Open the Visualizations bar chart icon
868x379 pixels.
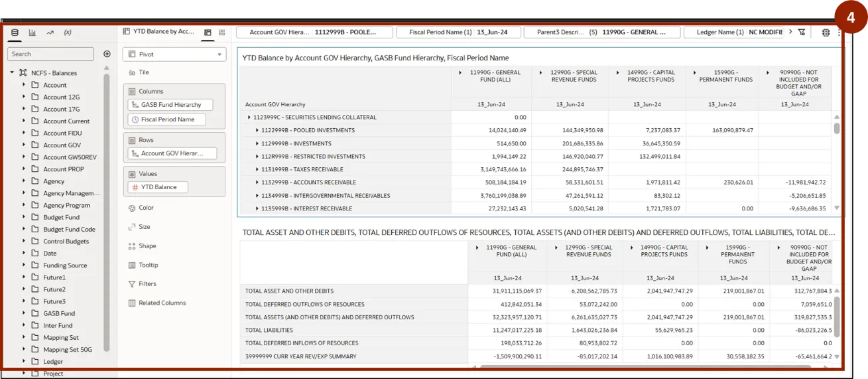(32, 33)
